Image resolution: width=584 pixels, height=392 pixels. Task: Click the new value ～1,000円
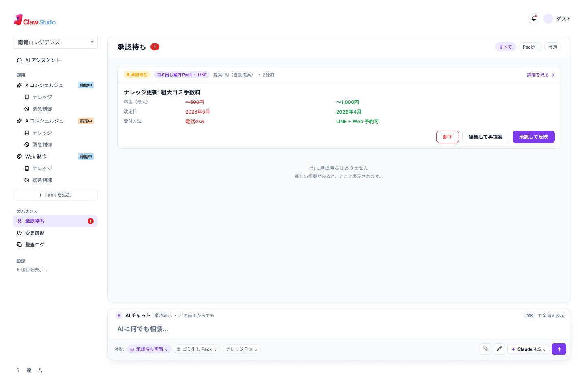click(348, 102)
